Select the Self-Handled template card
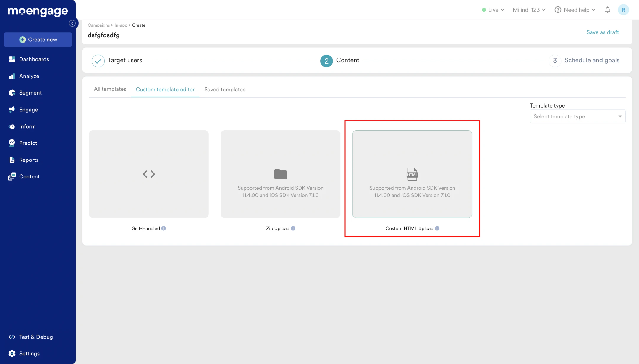The height and width of the screenshot is (364, 639). pyautogui.click(x=149, y=174)
